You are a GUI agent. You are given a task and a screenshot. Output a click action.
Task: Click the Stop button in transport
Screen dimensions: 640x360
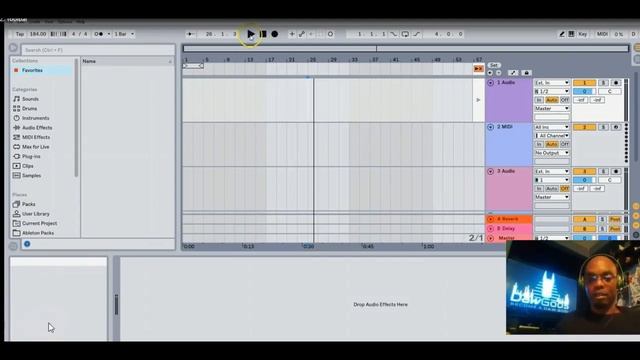[x=263, y=34]
